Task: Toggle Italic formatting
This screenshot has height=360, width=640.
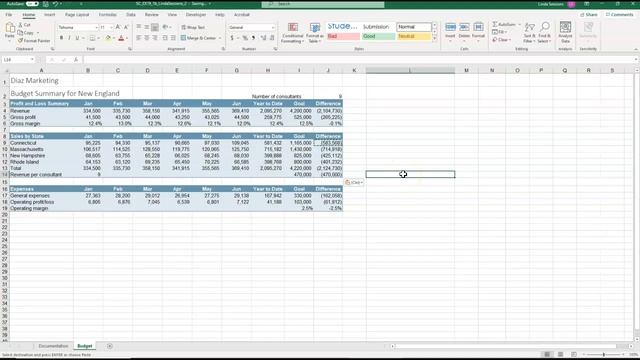Action: pyautogui.click(x=69, y=38)
